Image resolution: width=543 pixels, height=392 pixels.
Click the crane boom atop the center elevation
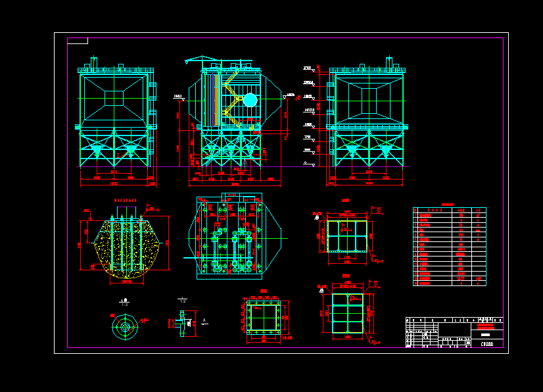(218, 60)
